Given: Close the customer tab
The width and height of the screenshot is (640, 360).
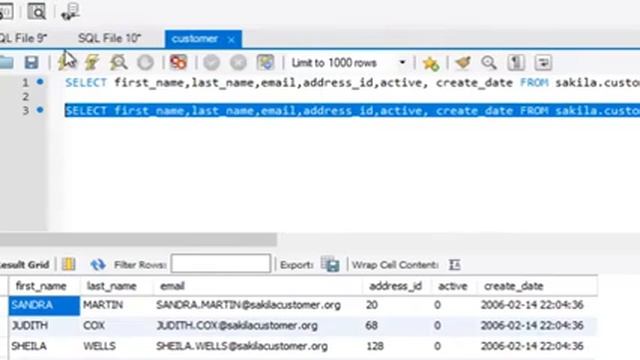Looking at the screenshot, I should coord(231,40).
